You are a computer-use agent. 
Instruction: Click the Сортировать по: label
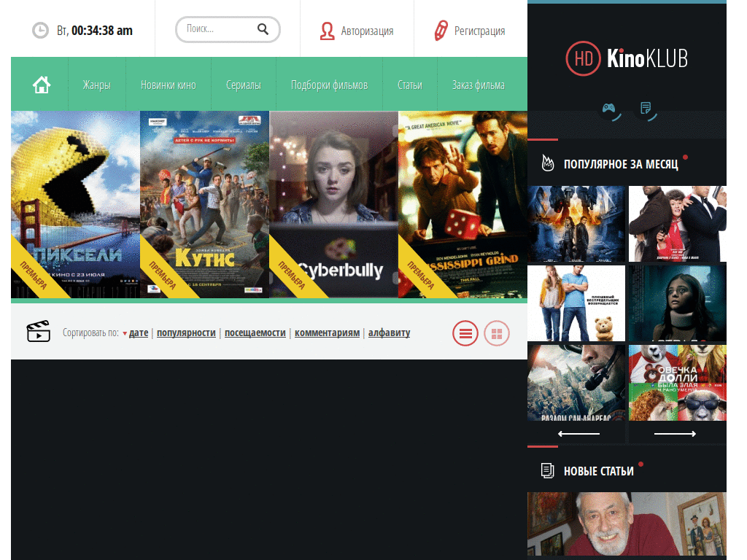click(x=90, y=332)
